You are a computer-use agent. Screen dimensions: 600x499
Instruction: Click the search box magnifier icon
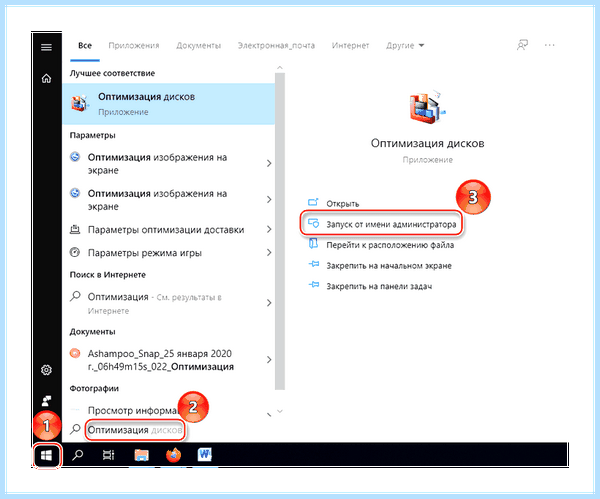75,429
